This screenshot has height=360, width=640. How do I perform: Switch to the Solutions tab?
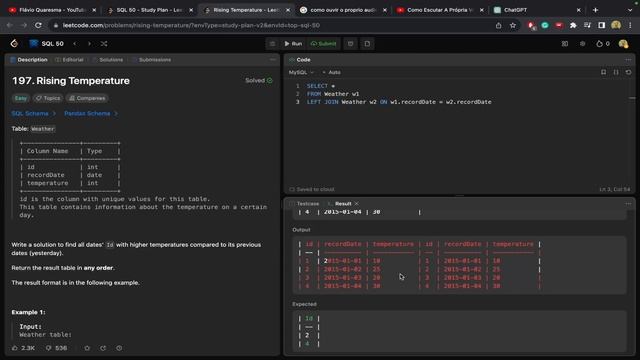click(107, 60)
